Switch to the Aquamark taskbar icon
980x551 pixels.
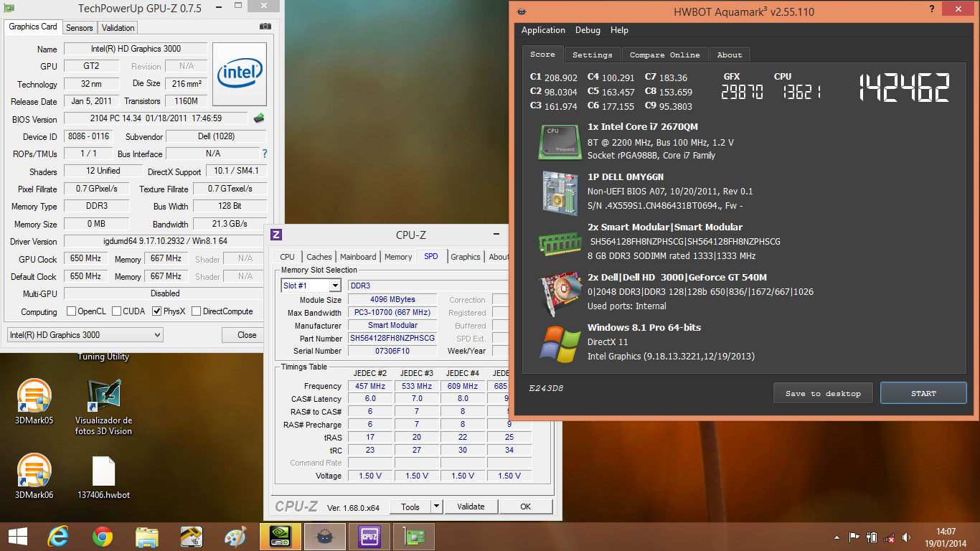324,537
